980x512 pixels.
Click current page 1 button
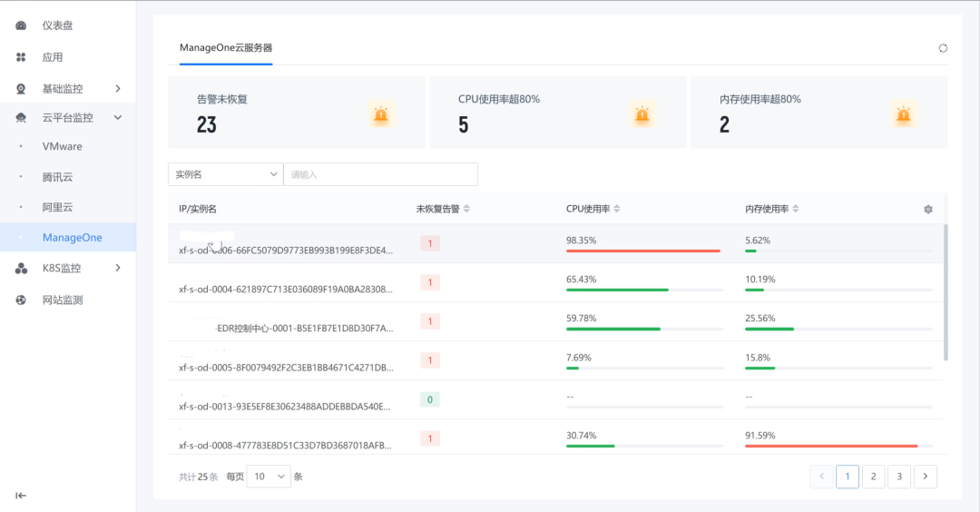[x=848, y=477]
